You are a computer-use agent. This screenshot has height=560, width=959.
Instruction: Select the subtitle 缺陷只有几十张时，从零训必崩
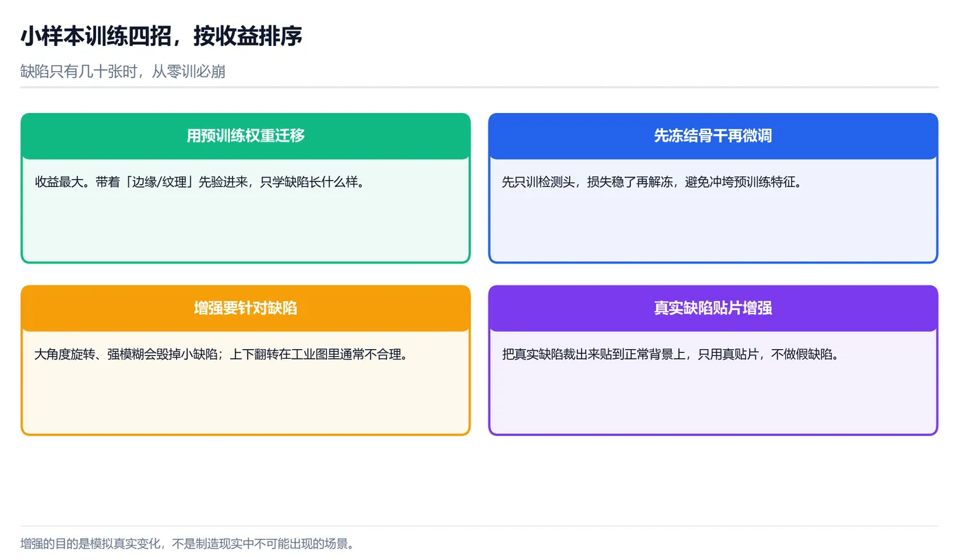(x=123, y=72)
